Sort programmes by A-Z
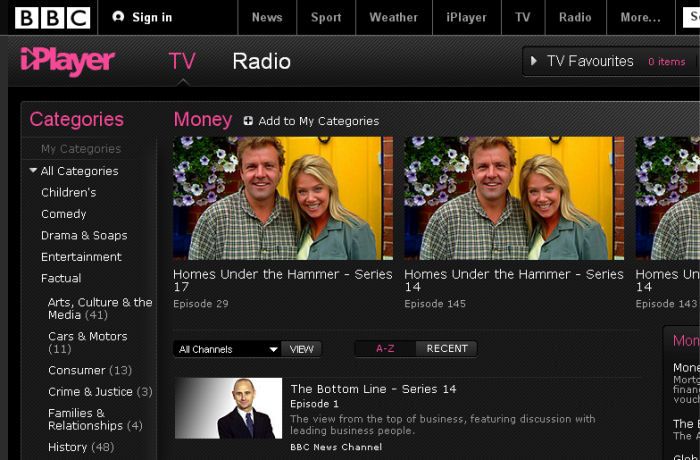 pos(385,348)
